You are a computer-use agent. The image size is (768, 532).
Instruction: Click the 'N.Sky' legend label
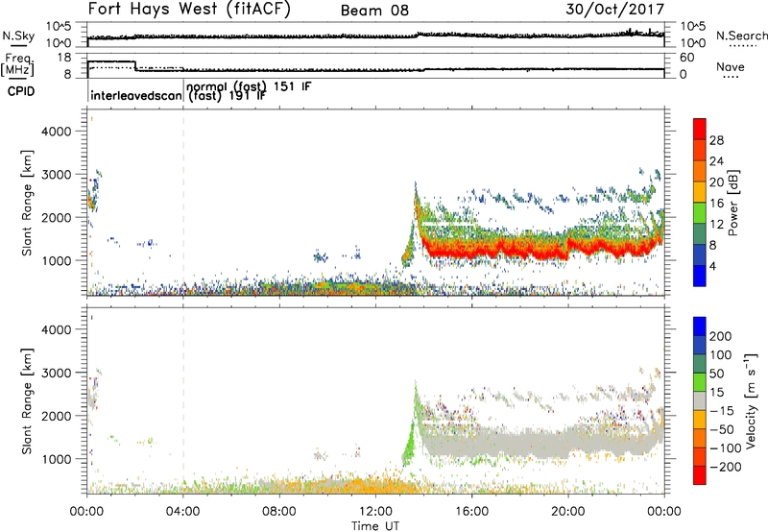(18, 36)
